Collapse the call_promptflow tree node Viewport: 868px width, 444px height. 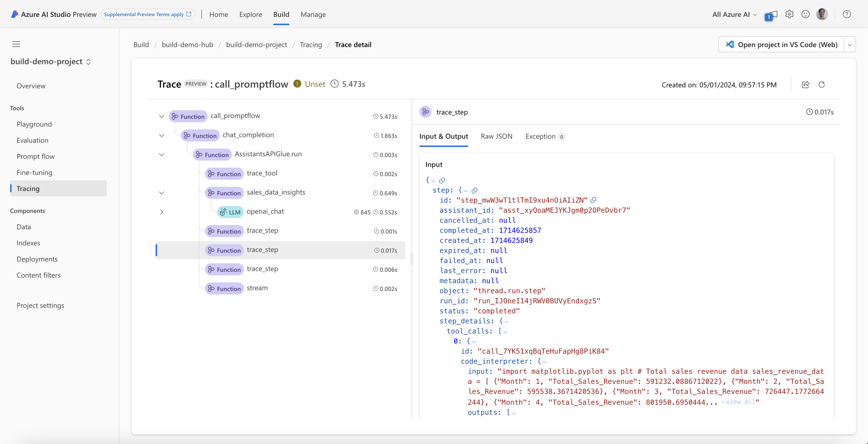(x=162, y=117)
